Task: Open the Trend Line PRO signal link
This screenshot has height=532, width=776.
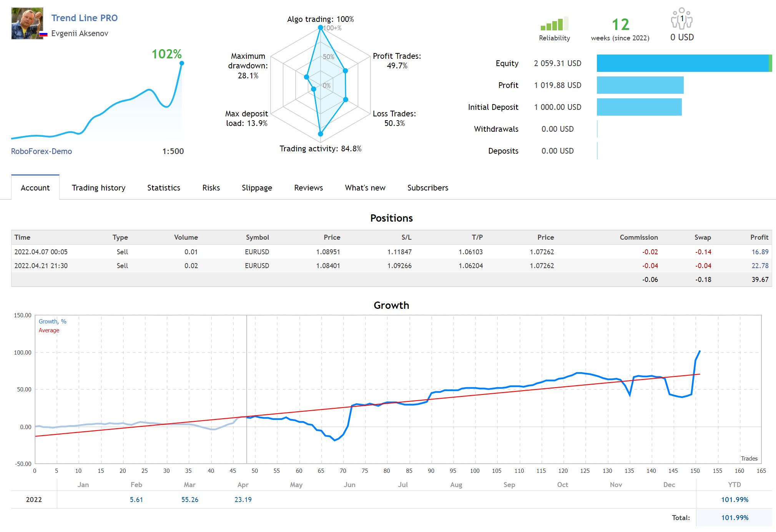Action: pos(85,18)
